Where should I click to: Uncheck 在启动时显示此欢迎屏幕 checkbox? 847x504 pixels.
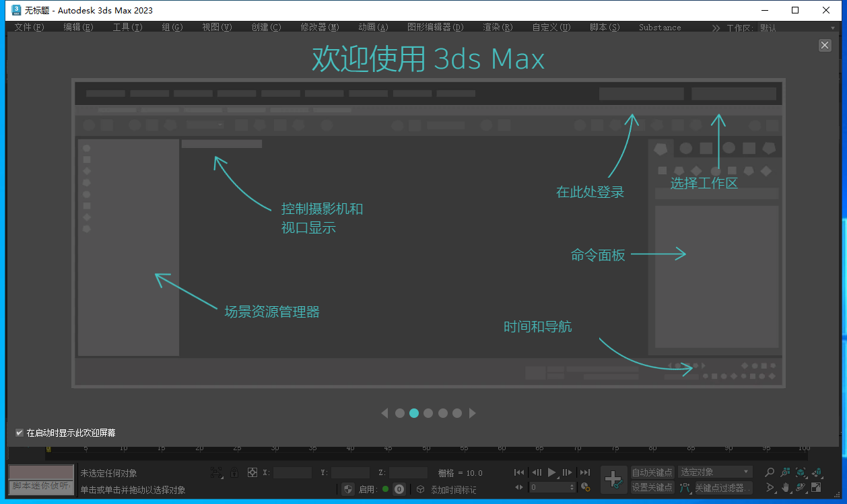20,433
